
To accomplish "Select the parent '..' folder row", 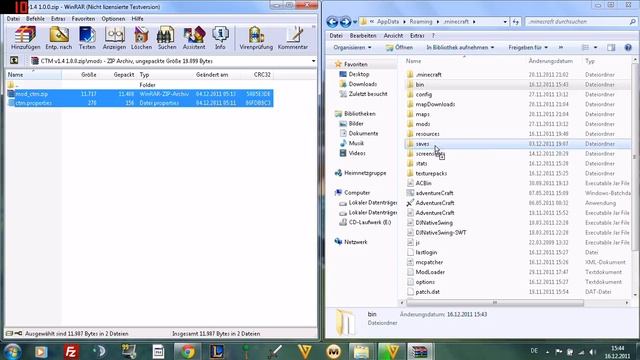I will pos(140,85).
